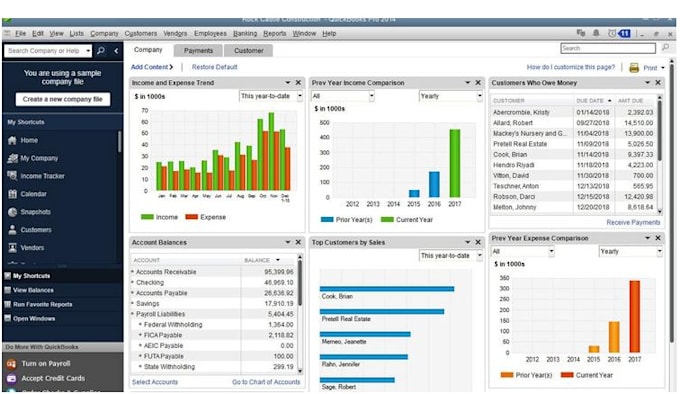Open the Lists menu

[76, 33]
